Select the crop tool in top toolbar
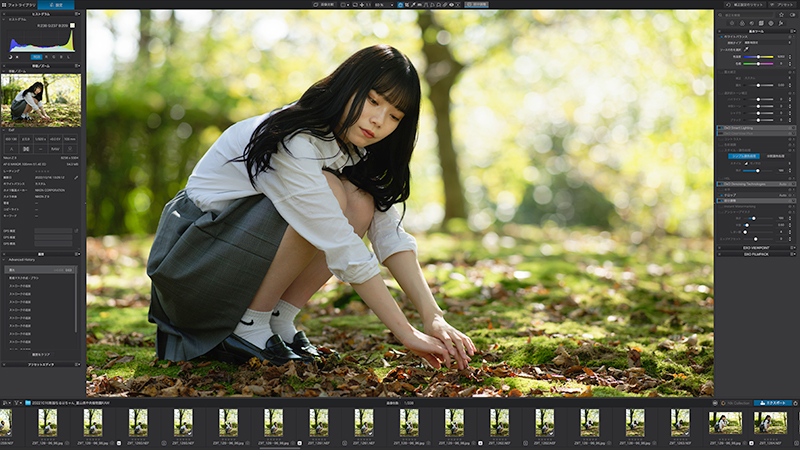The height and width of the screenshot is (450, 800). 407,5
